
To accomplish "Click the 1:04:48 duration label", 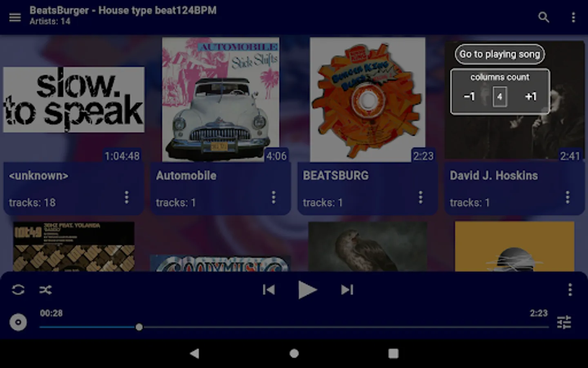I will click(x=122, y=156).
